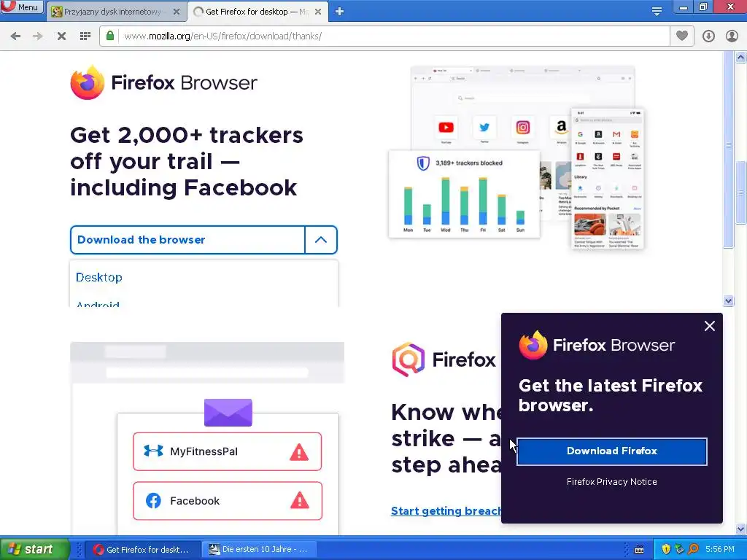Follow the Start getting breach link
Screen dimensions: 747x560
pos(446,511)
